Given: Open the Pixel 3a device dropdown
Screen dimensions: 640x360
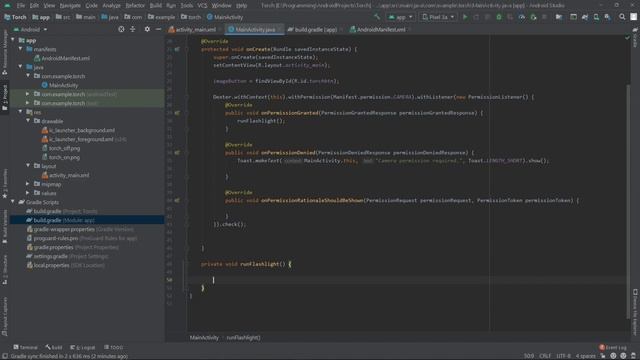Looking at the screenshot, I should pos(438,17).
